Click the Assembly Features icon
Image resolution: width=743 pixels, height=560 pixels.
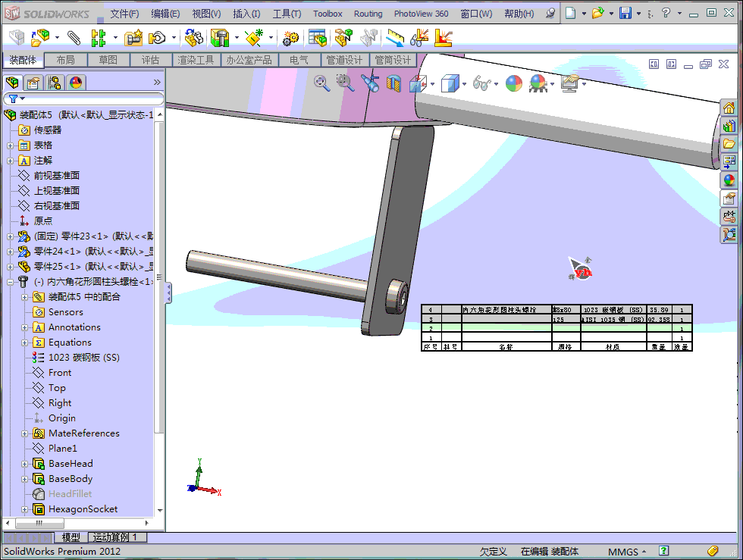[x=220, y=38]
